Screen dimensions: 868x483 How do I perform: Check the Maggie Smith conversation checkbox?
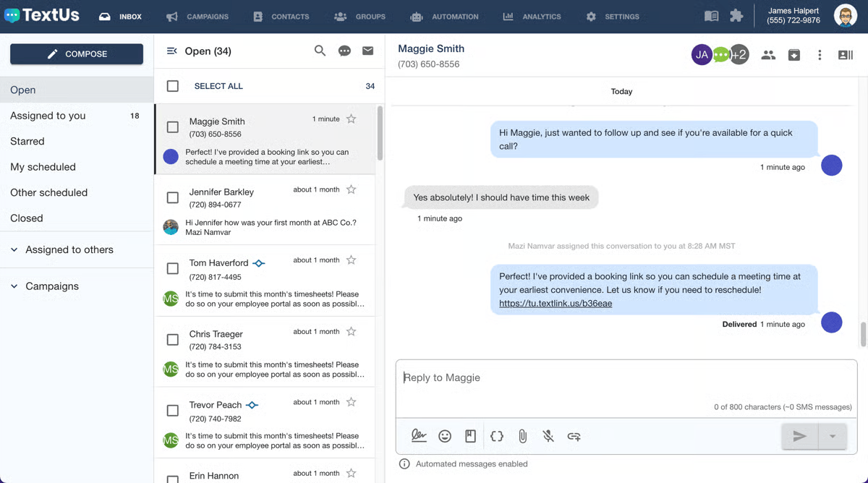[x=173, y=127]
